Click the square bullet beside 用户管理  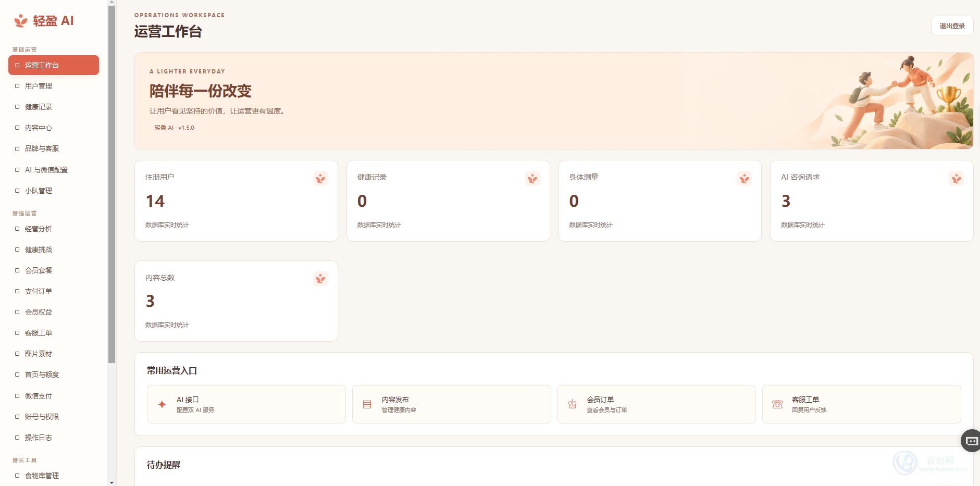17,86
